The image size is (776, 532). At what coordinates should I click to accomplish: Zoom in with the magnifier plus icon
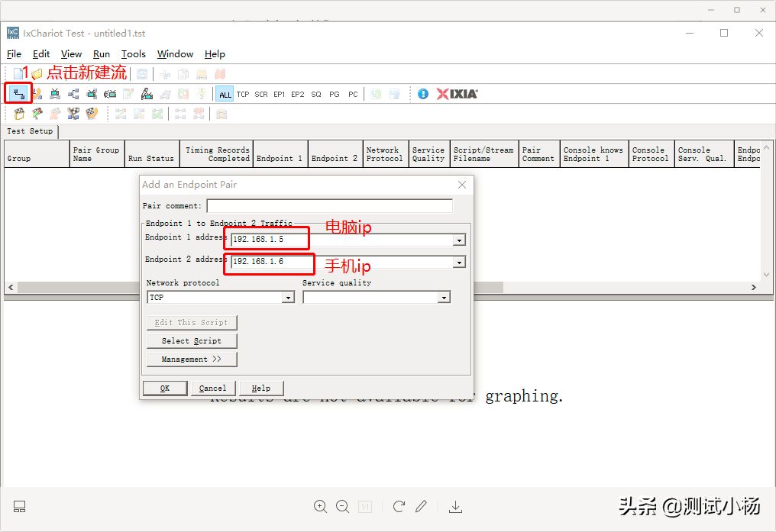click(320, 506)
